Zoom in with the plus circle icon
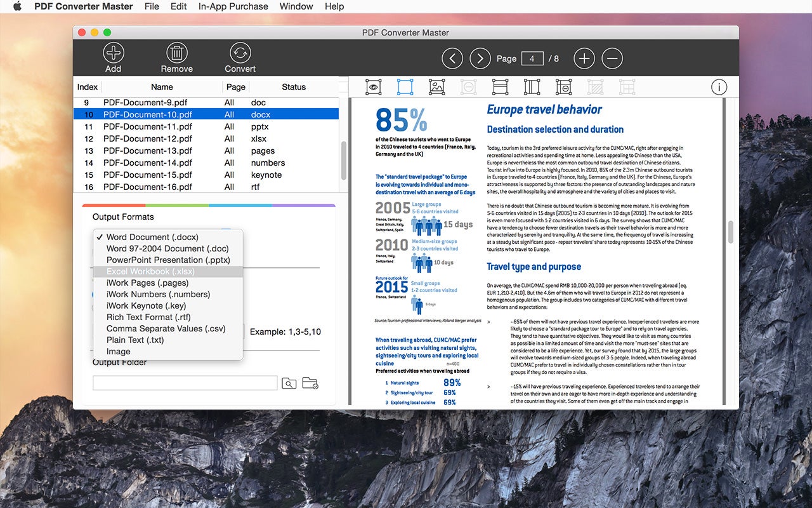 pyautogui.click(x=584, y=58)
